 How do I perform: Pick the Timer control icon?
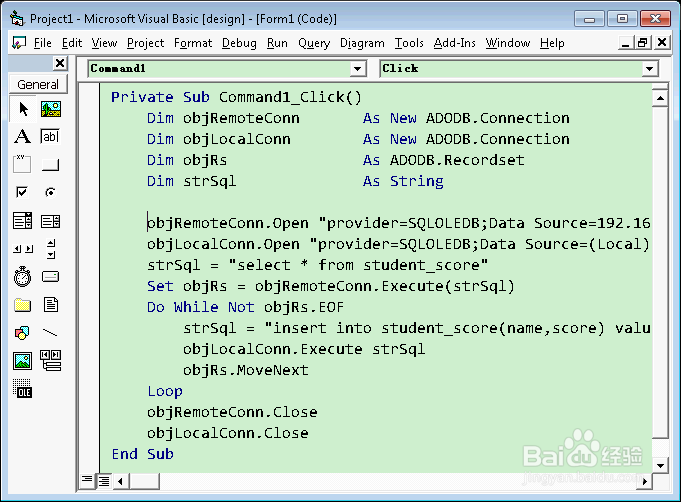coord(22,277)
